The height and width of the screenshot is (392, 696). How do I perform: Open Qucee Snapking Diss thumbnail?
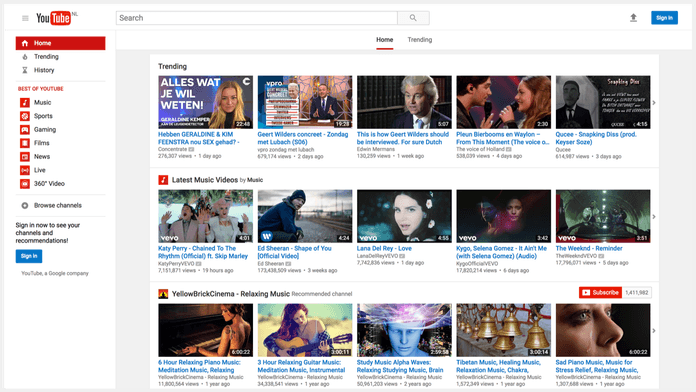[x=603, y=102]
